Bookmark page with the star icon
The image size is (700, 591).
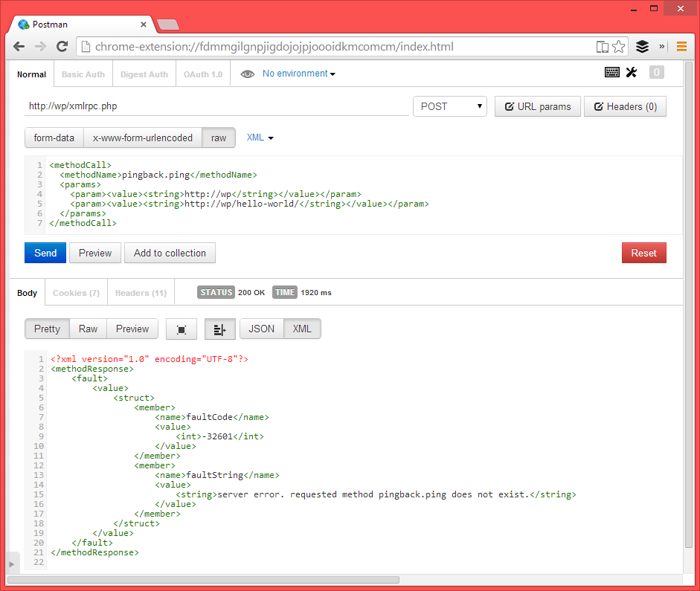click(x=619, y=46)
